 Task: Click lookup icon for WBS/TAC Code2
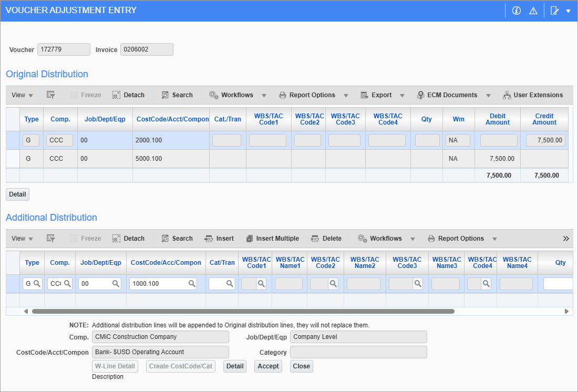pyautogui.click(x=333, y=284)
